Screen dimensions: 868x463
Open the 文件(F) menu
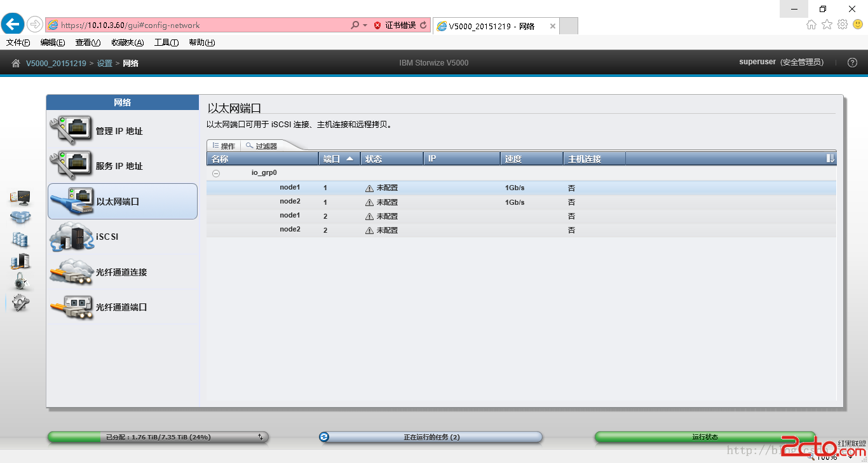(18, 43)
